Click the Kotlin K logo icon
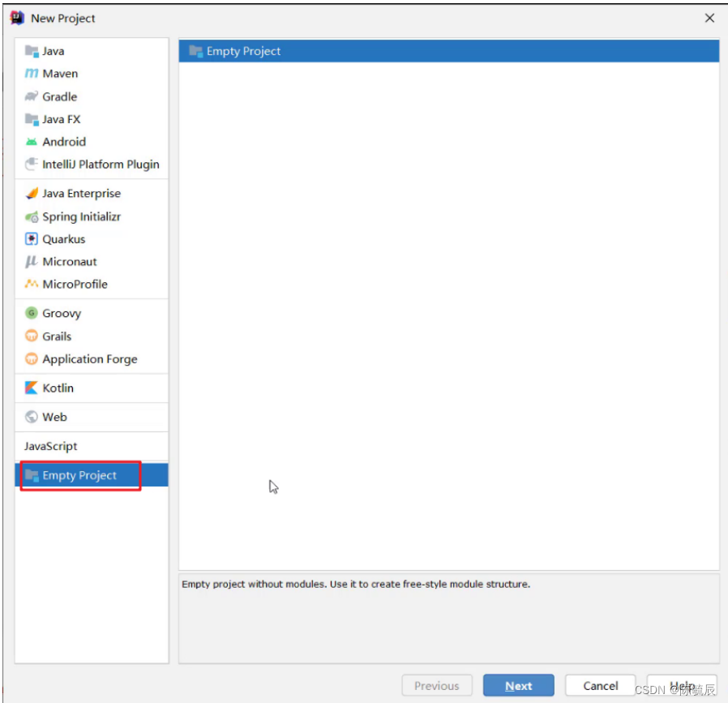Viewport: 728px width, 703px height. [x=32, y=388]
